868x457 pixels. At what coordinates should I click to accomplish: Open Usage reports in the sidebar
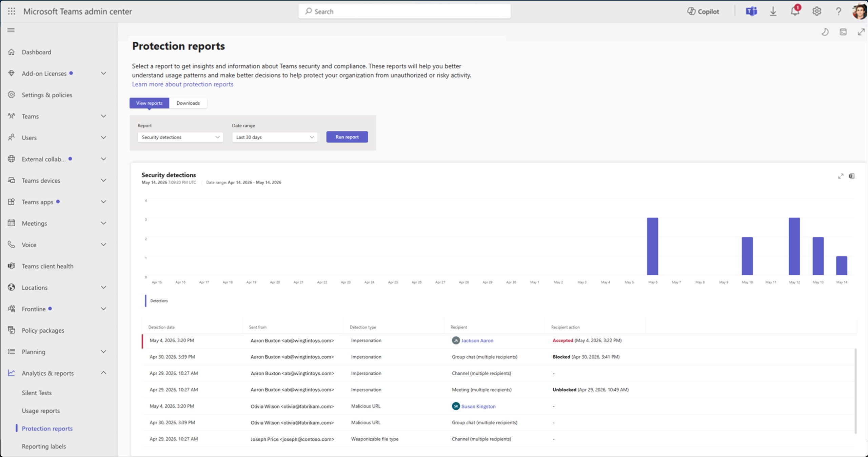click(x=41, y=411)
